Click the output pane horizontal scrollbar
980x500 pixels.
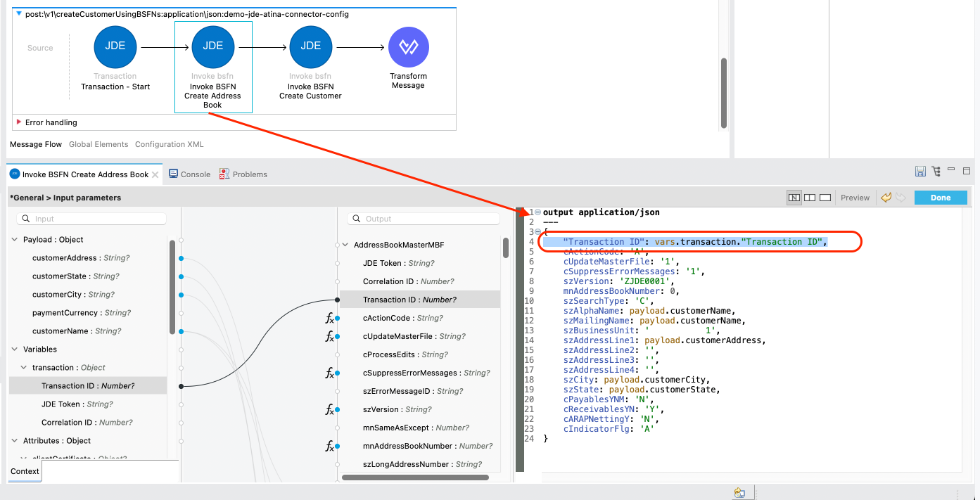tap(415, 477)
